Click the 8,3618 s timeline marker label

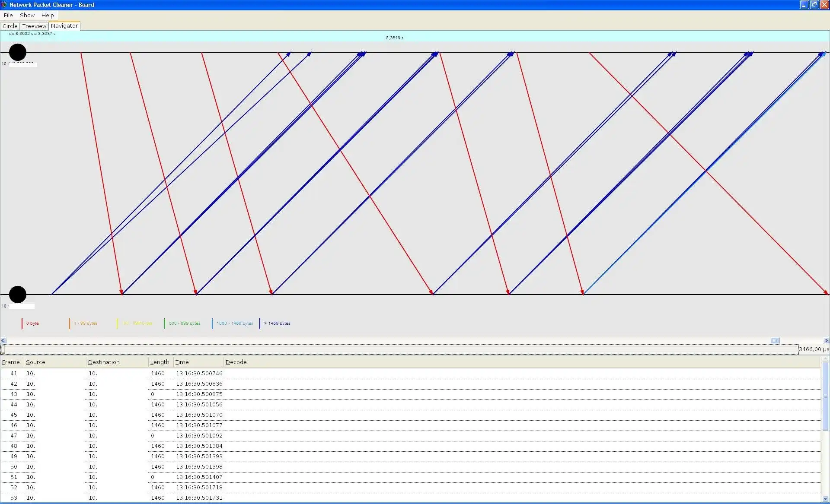coord(395,38)
